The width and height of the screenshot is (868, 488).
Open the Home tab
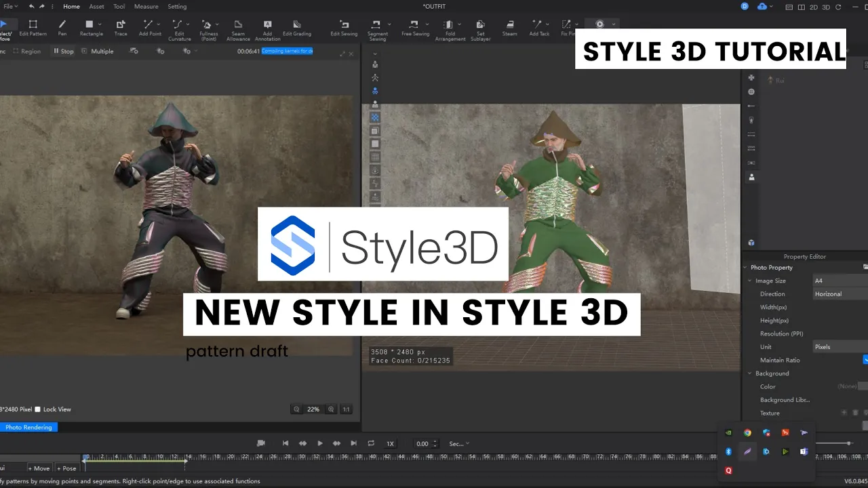[71, 6]
